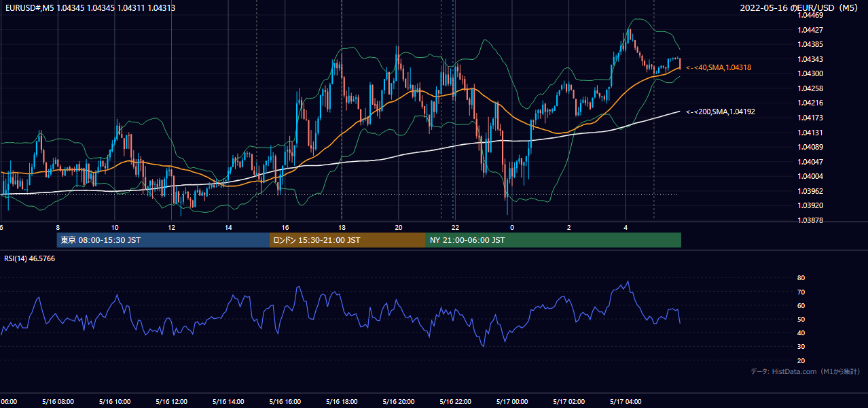Click bottom date label 5/16 10:00
The height and width of the screenshot is (408, 868).
[115, 402]
